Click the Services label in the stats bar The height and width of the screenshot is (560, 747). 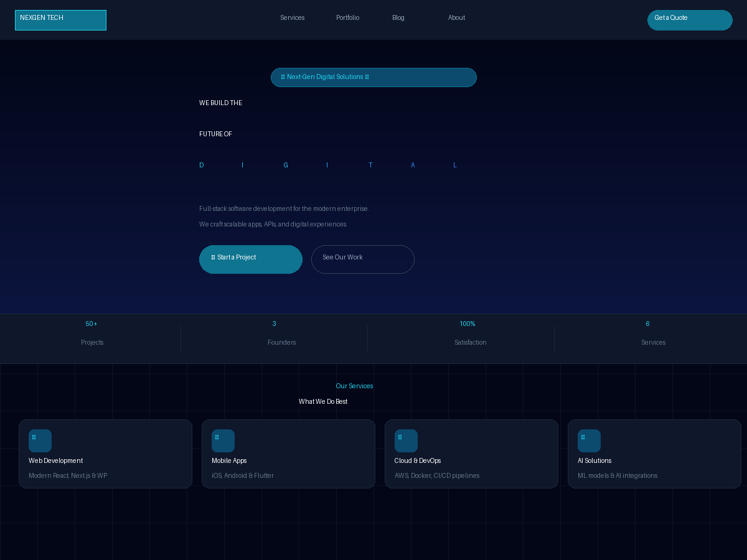pos(654,343)
